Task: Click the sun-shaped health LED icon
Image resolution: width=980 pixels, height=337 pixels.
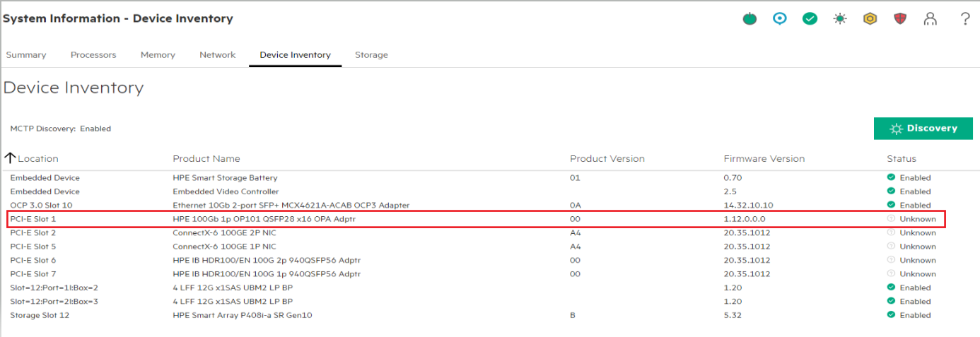Action: [840, 19]
